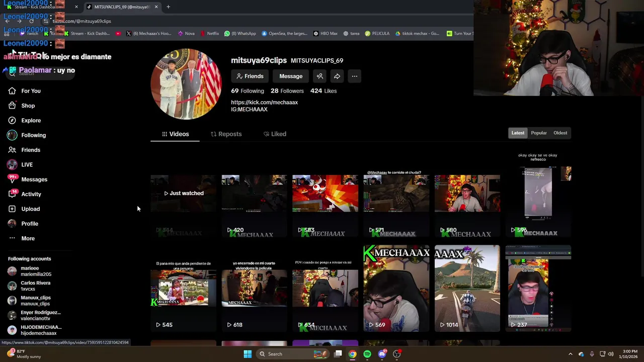Open the video with 420 views
Viewport: 644px width, 362px height.
point(254,194)
